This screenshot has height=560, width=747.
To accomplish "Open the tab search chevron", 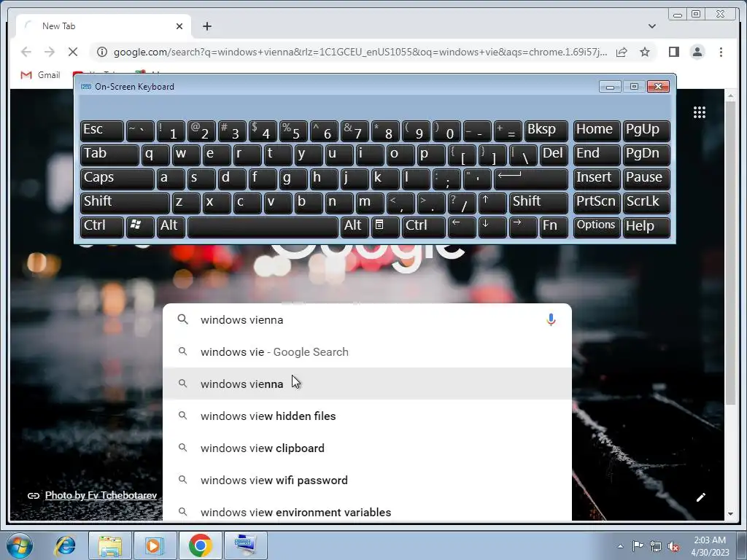I will [652, 26].
